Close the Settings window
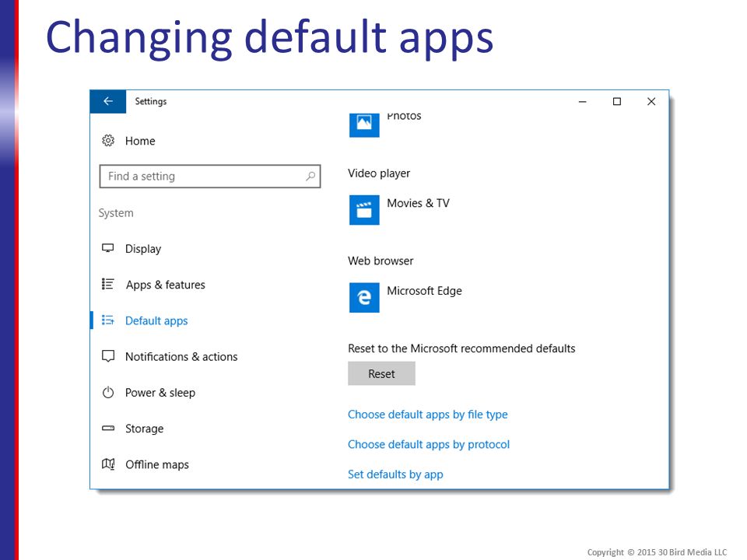The width and height of the screenshot is (747, 560). (x=651, y=101)
